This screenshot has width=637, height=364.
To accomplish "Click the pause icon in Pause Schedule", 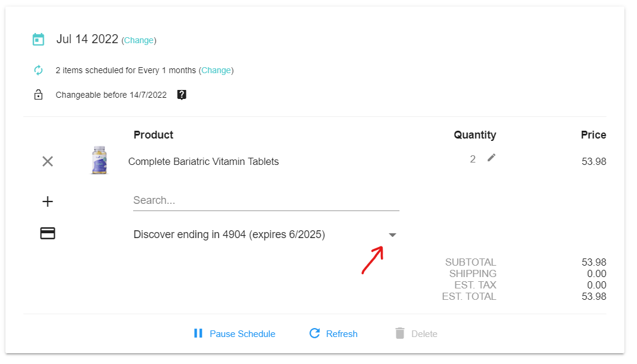I will [x=198, y=333].
